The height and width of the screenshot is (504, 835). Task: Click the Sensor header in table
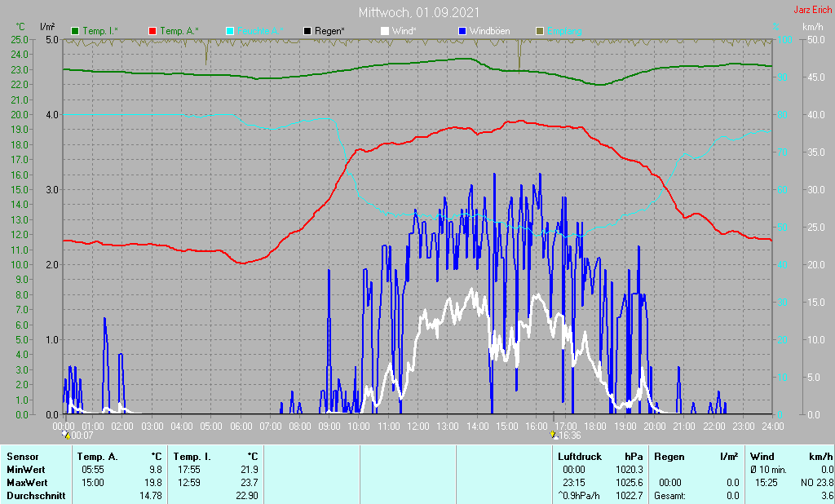pos(22,457)
